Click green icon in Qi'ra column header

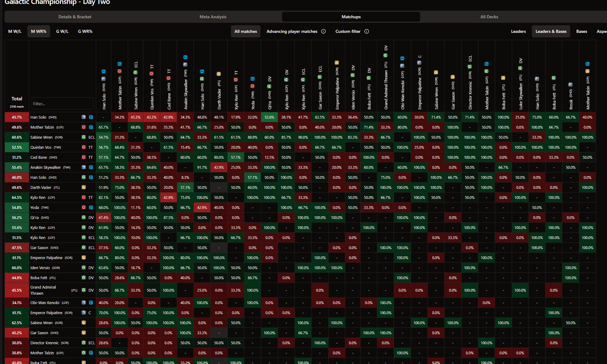(269, 86)
